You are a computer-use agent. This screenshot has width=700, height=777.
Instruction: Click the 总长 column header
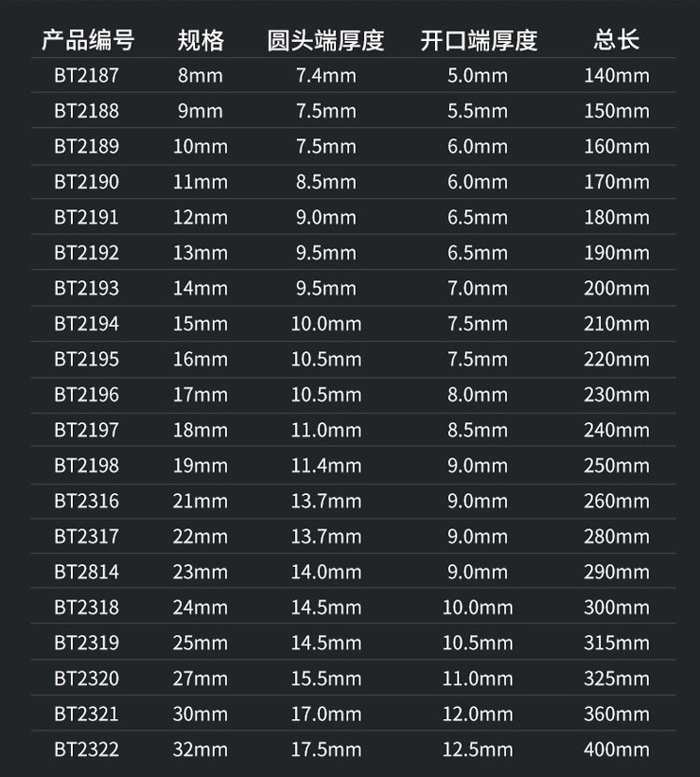pyautogui.click(x=616, y=40)
